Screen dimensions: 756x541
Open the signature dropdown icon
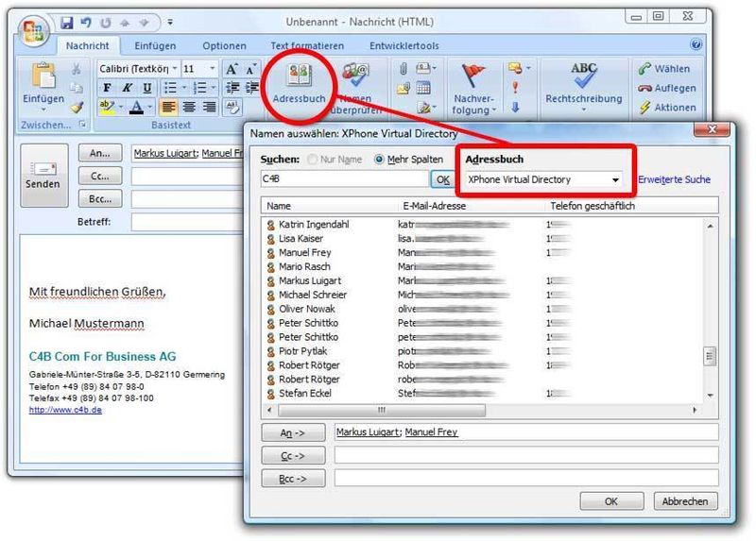426,107
